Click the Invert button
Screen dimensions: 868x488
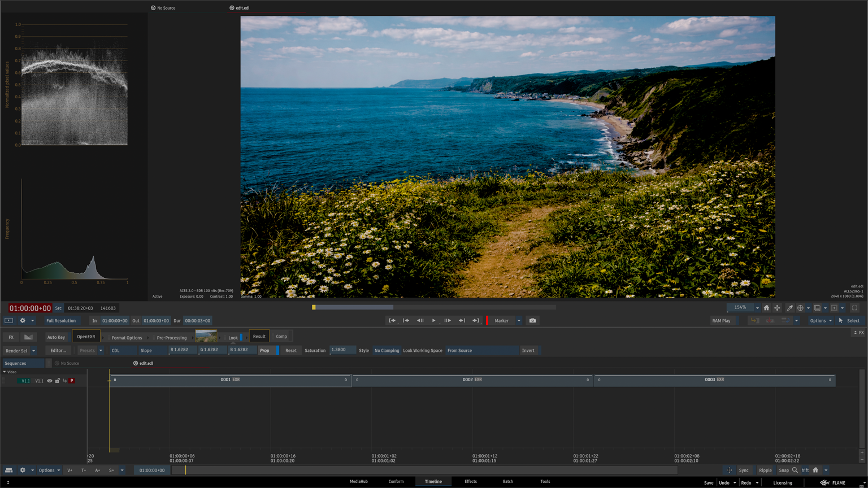[528, 351]
